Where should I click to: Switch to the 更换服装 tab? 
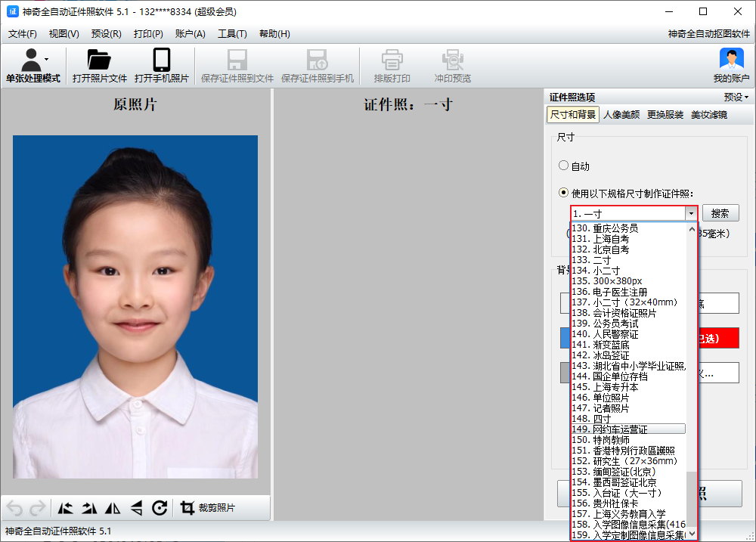665,115
